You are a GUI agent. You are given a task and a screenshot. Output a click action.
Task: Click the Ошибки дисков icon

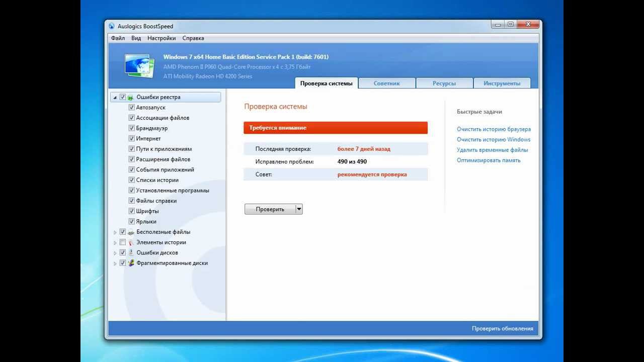point(131,252)
